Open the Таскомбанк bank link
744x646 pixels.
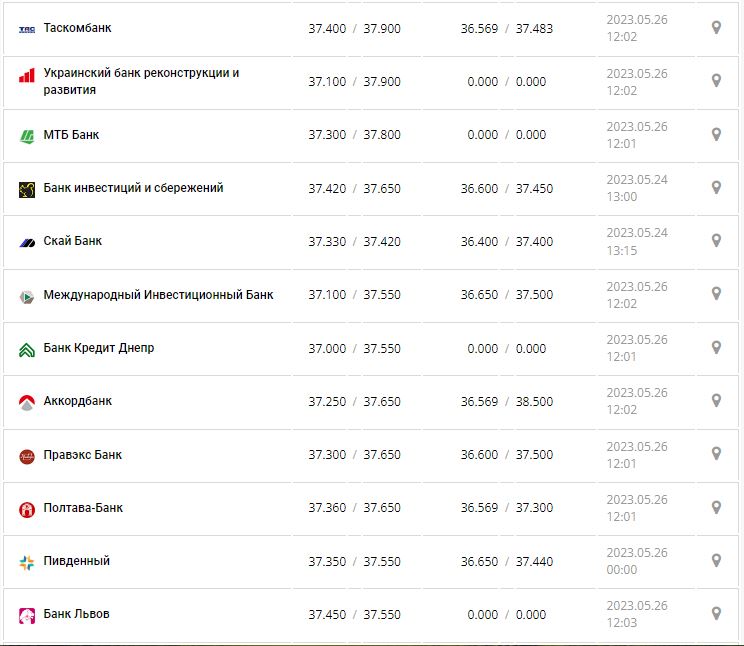pos(78,28)
